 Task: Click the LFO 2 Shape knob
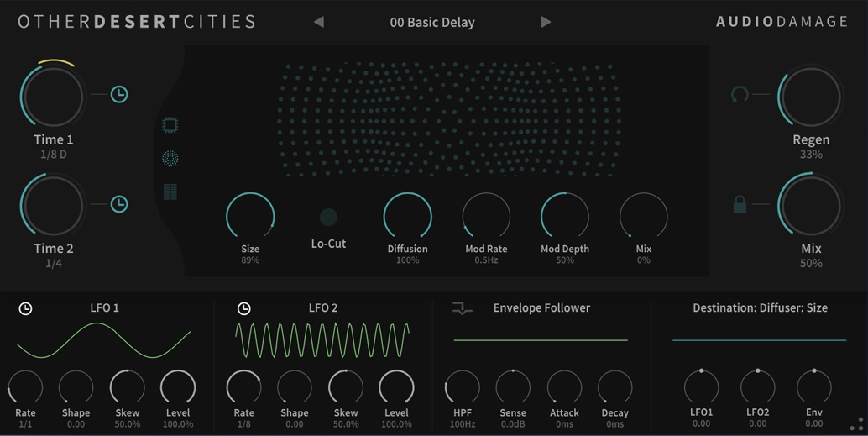click(x=295, y=387)
